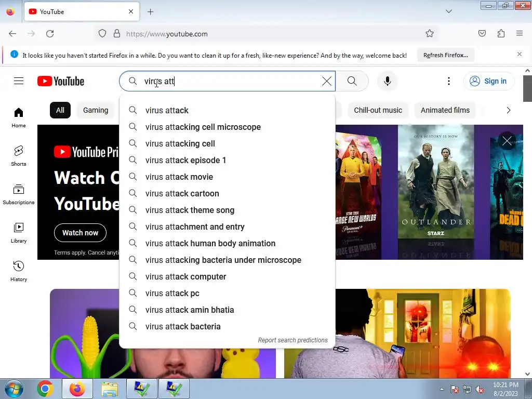
Task: Click Report search predictions link
Action: click(x=293, y=340)
